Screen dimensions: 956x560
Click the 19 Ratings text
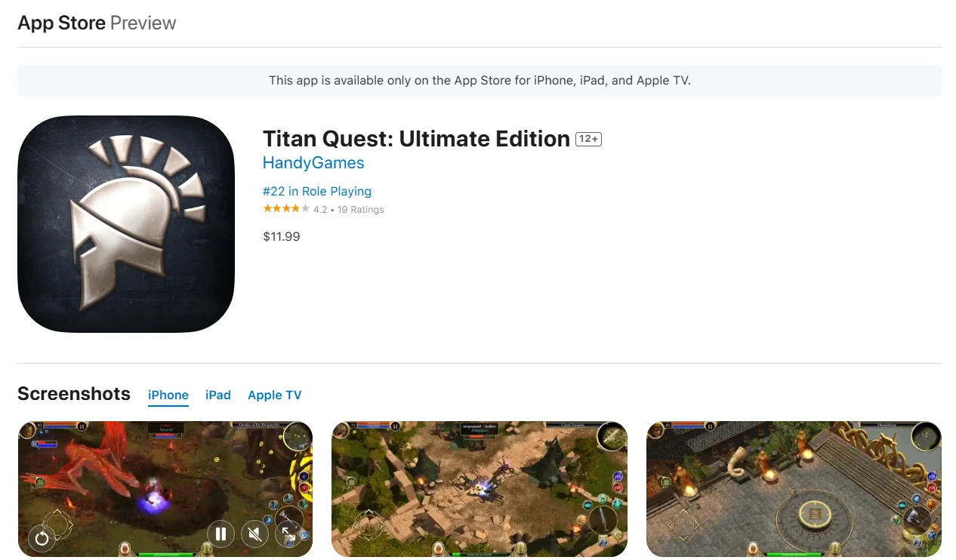(361, 210)
